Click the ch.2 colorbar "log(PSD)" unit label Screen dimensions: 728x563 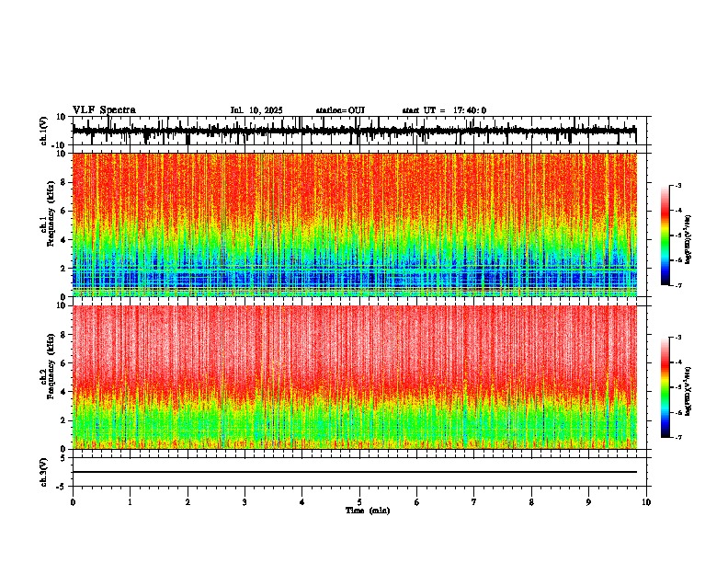click(x=688, y=391)
